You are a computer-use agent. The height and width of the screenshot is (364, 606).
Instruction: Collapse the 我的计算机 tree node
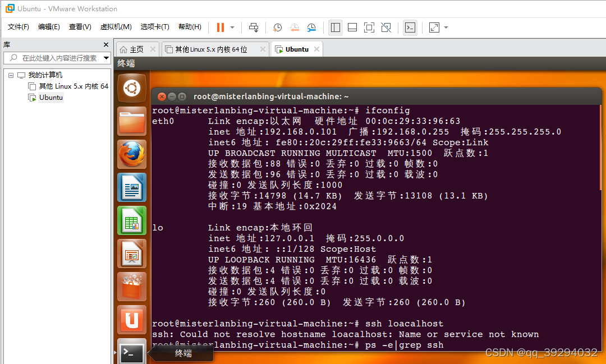11,75
